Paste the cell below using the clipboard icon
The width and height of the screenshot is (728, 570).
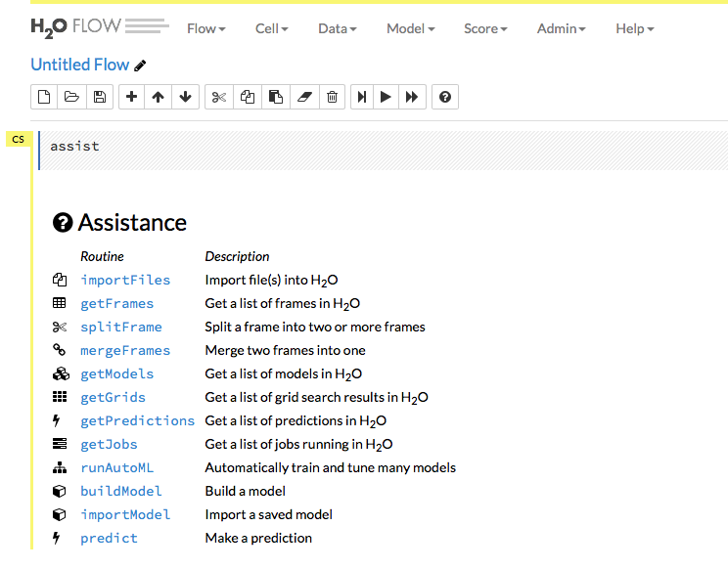point(276,97)
